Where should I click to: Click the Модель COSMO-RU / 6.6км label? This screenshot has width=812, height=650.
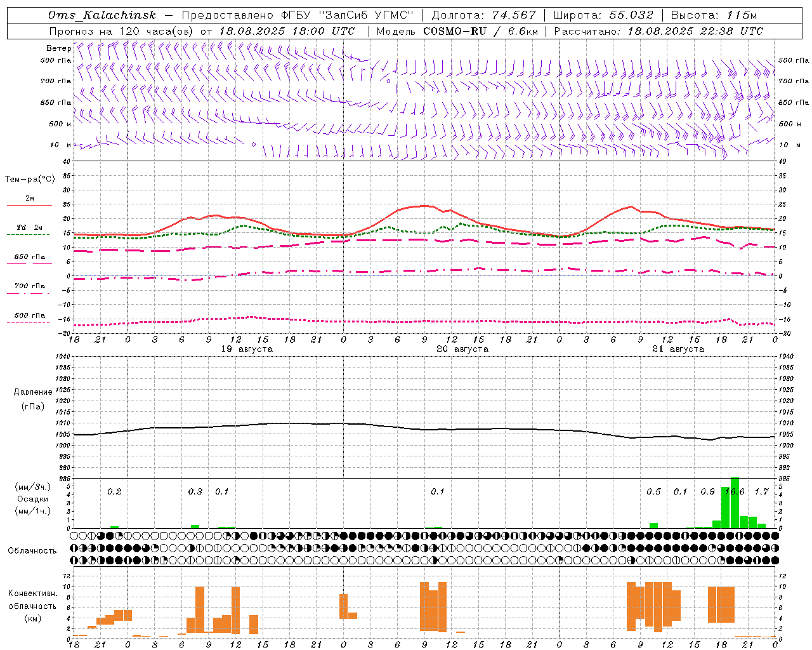(x=457, y=31)
